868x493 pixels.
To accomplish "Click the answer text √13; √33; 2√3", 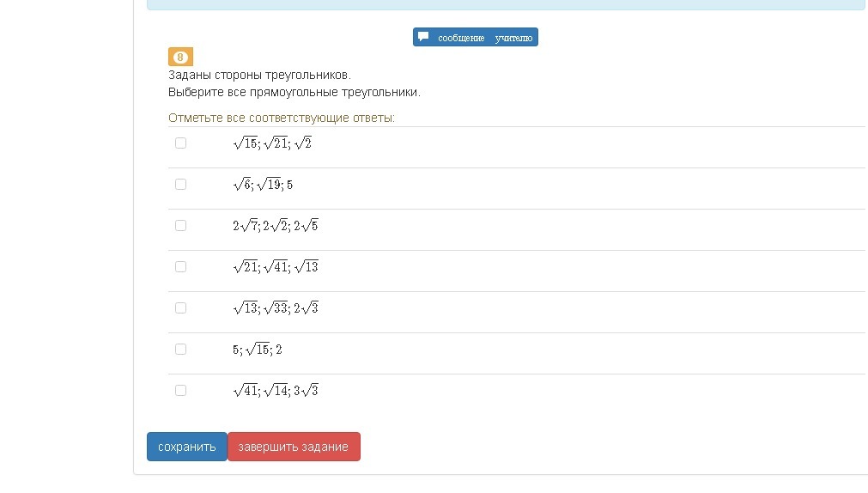I will [276, 307].
